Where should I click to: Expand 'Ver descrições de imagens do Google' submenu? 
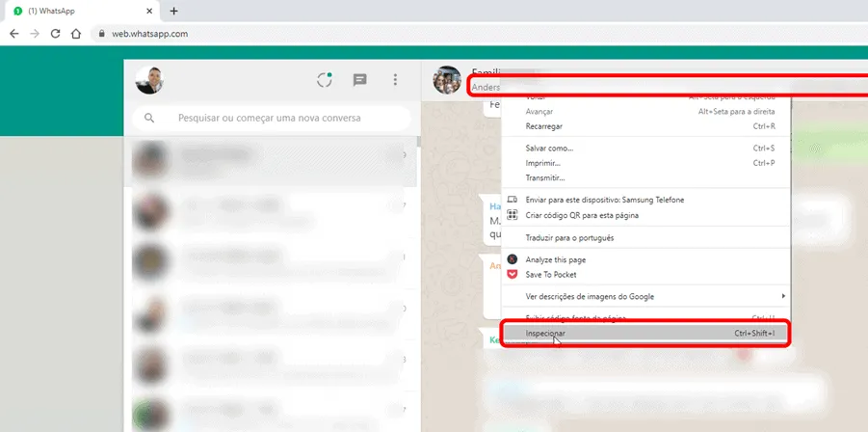point(645,296)
